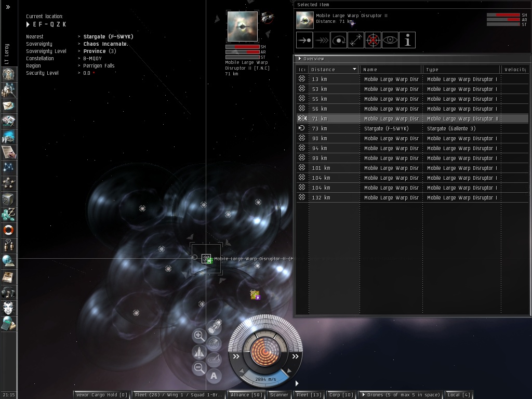Open the Fleet [13] chat tab
Screen dimensions: 532x399
[x=309, y=395]
